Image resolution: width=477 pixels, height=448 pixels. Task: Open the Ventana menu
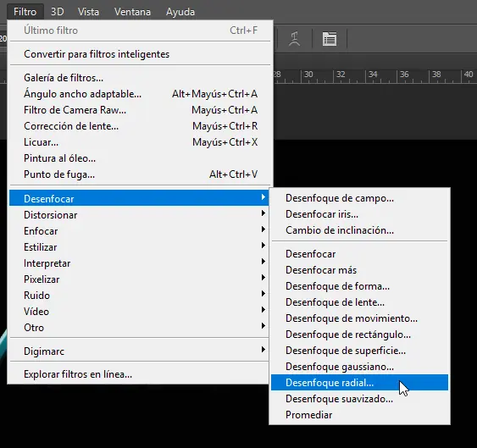point(132,12)
